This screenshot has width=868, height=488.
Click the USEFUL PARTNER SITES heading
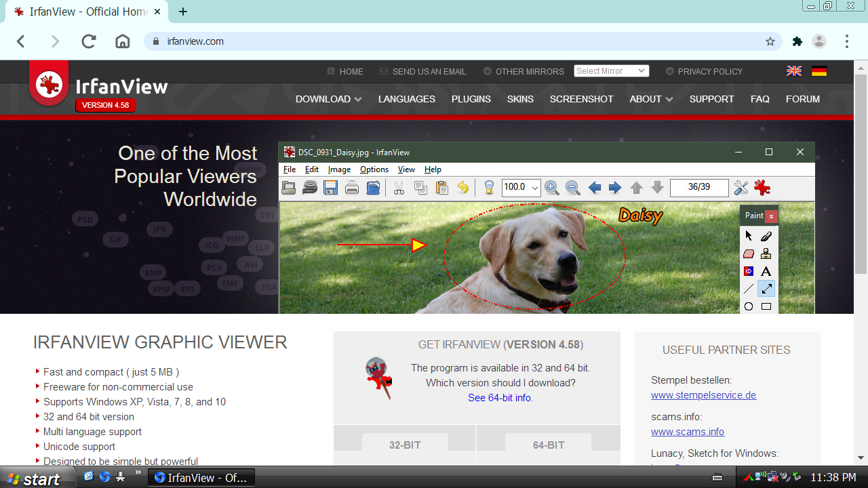pyautogui.click(x=726, y=350)
